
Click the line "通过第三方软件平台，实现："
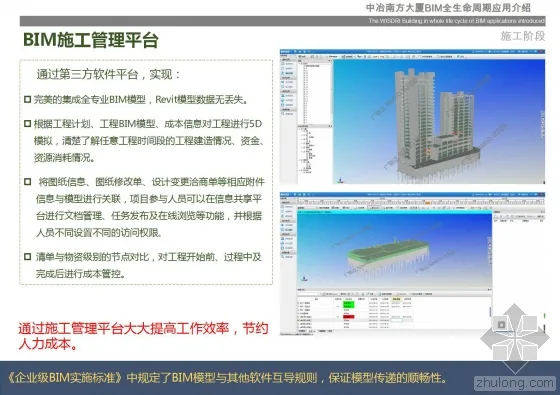(x=109, y=74)
